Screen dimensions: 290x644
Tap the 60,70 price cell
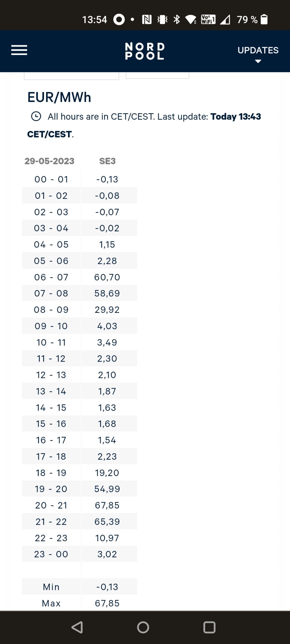pyautogui.click(x=107, y=277)
